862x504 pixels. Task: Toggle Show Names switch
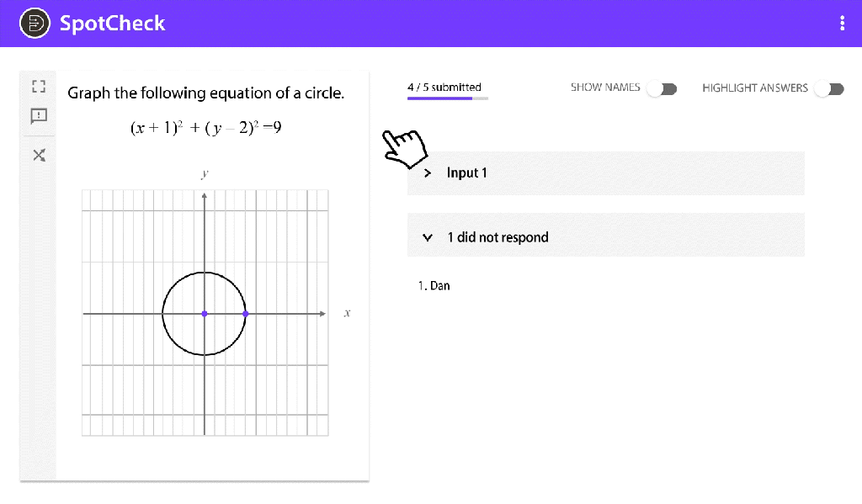pos(662,88)
